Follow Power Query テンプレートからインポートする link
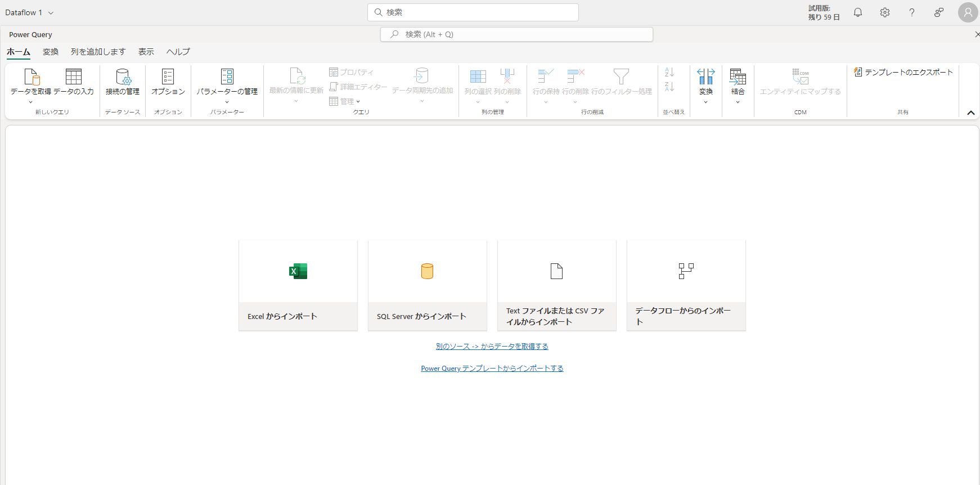 [492, 369]
